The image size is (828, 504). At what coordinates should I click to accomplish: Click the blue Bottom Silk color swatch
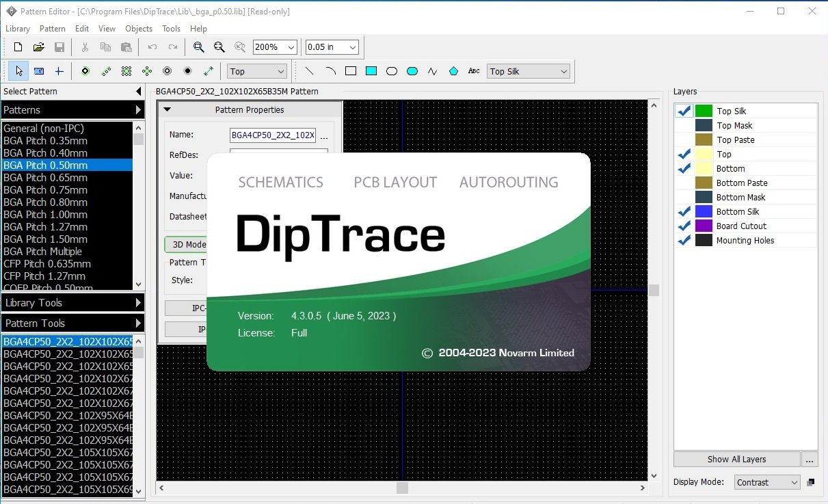(x=704, y=211)
